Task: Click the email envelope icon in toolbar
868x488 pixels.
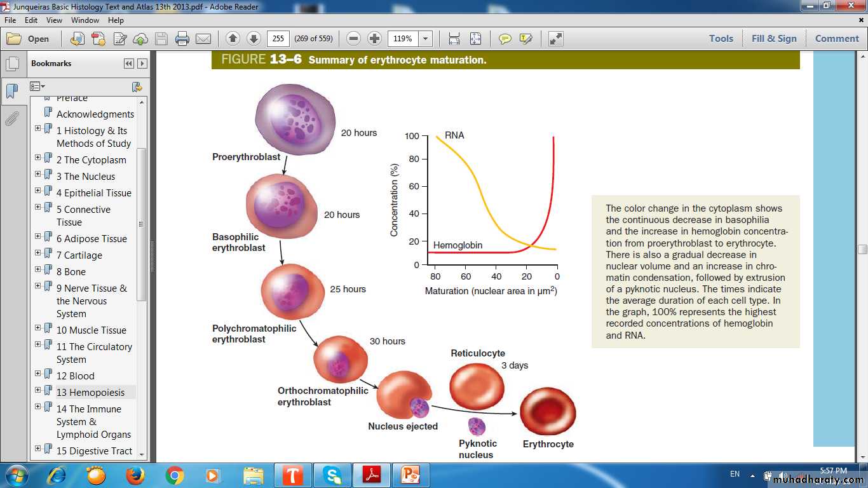Action: [203, 39]
